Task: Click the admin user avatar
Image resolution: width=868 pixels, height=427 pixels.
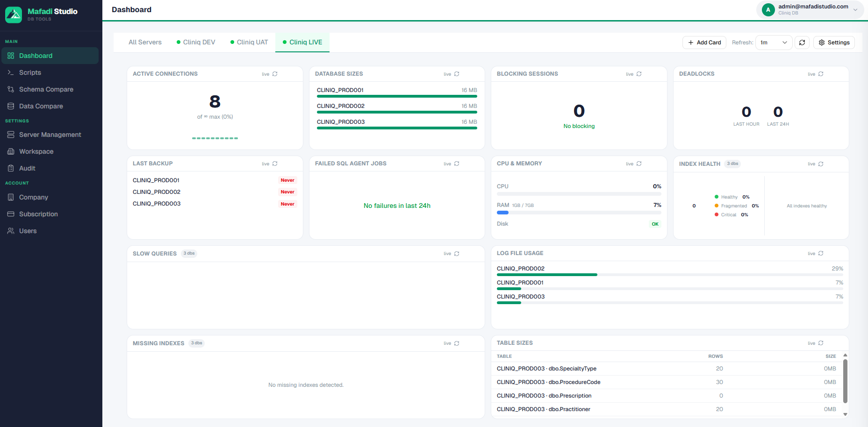Action: tap(768, 10)
